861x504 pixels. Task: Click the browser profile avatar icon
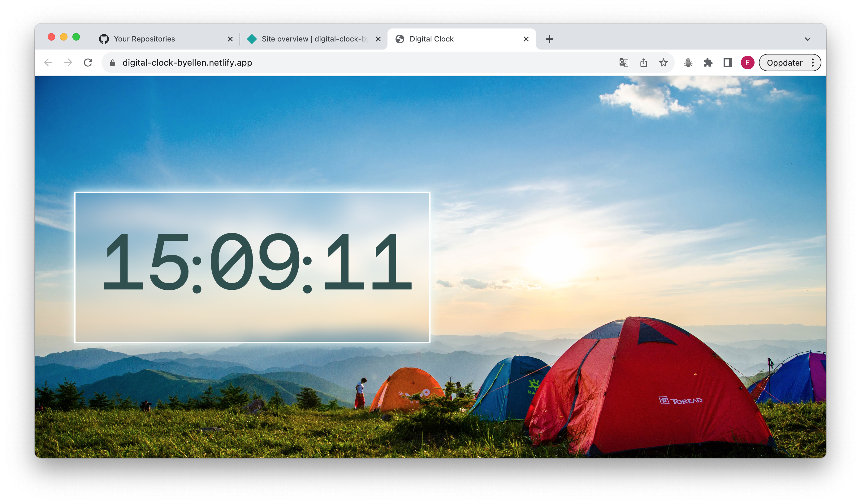[x=748, y=63]
